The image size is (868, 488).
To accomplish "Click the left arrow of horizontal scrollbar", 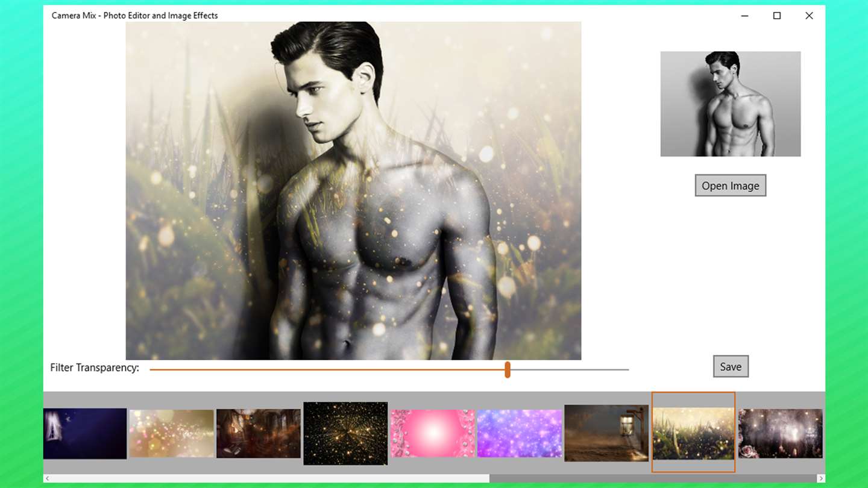I will (48, 478).
